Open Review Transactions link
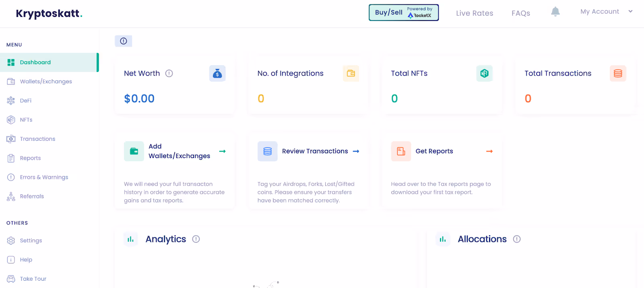Screen dimensions: 644x288 (315, 151)
